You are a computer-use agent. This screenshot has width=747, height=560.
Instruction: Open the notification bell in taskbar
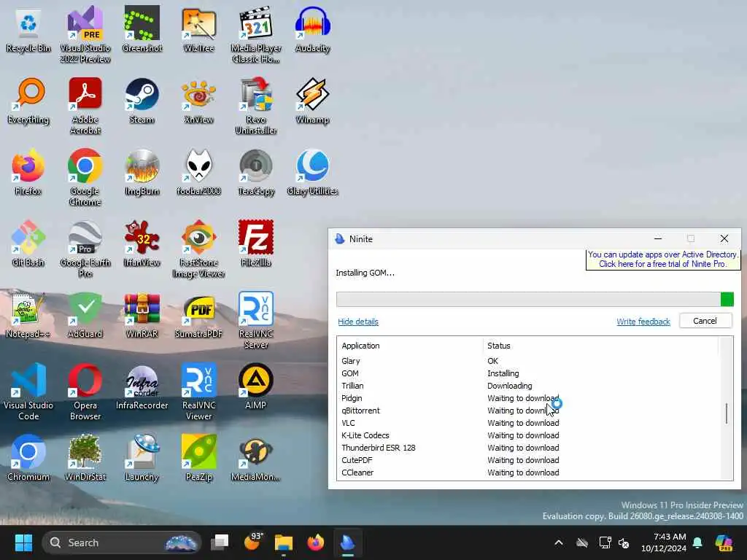tap(697, 542)
